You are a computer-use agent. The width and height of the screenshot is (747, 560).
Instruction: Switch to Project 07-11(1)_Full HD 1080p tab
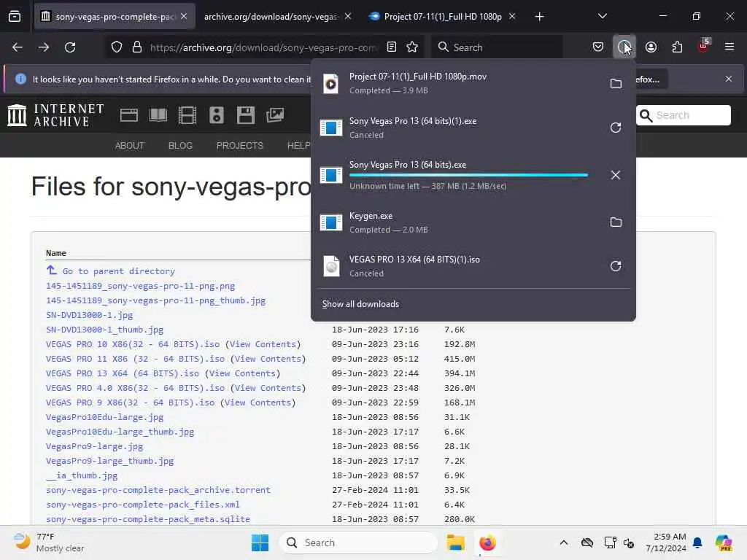click(442, 17)
